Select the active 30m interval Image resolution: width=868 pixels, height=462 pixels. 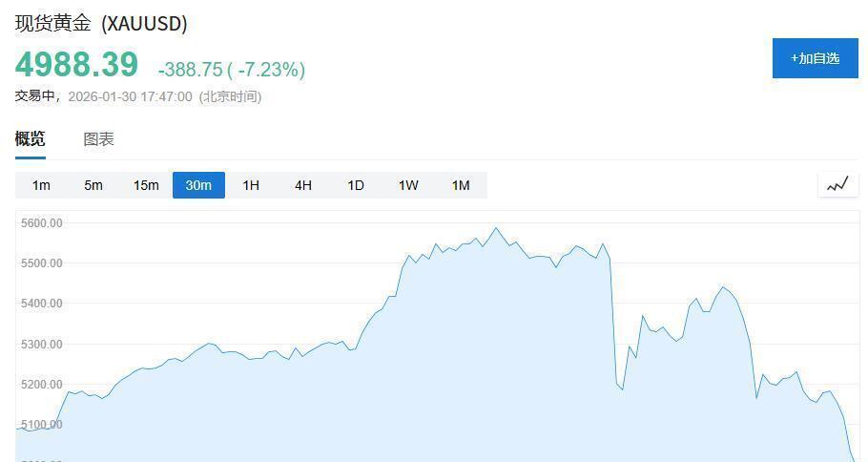(198, 185)
